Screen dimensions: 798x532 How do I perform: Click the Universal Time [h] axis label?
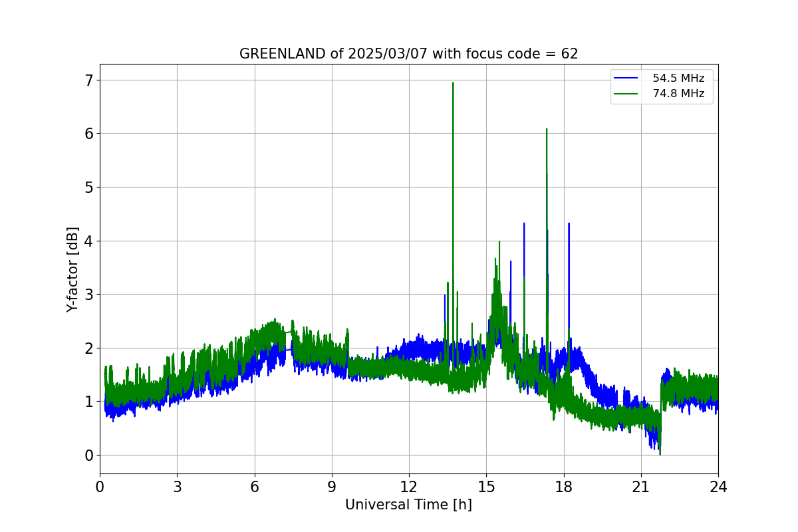[x=408, y=505]
